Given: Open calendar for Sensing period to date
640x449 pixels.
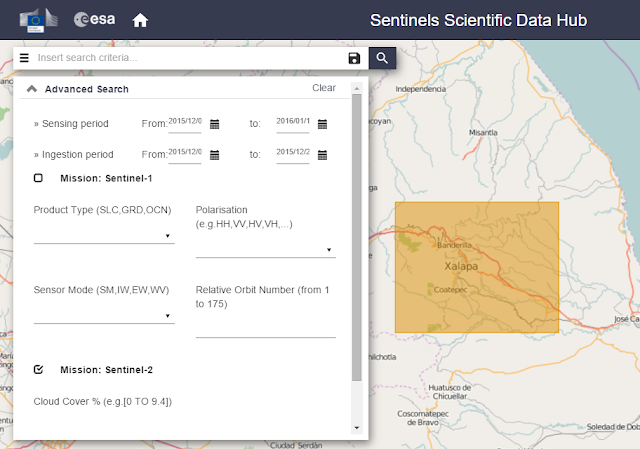Looking at the screenshot, I should tap(322, 124).
